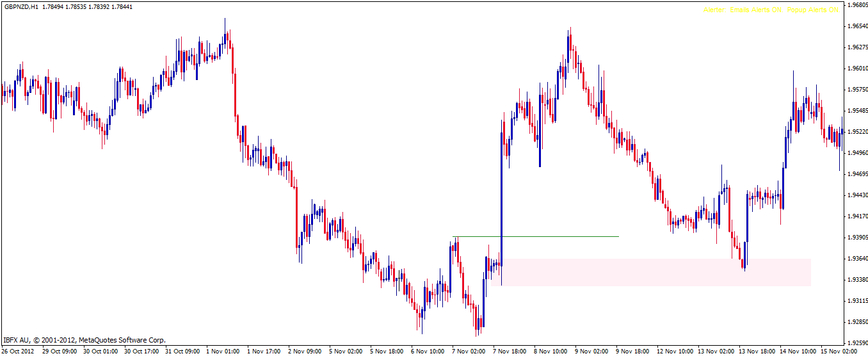Screen dimensions: 868x356
Task: Select the pink shaded support zone rectangle
Action: 656,272
